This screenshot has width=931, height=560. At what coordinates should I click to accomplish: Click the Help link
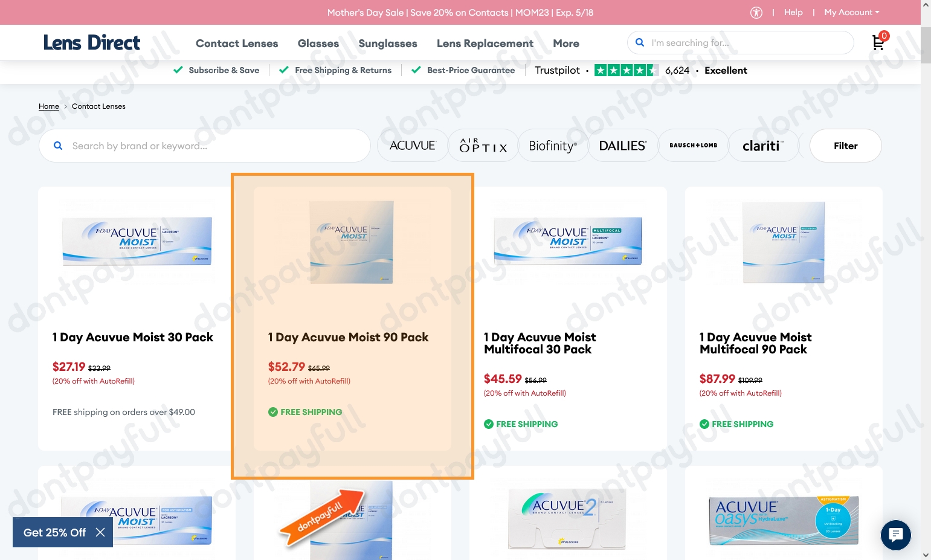(x=793, y=12)
